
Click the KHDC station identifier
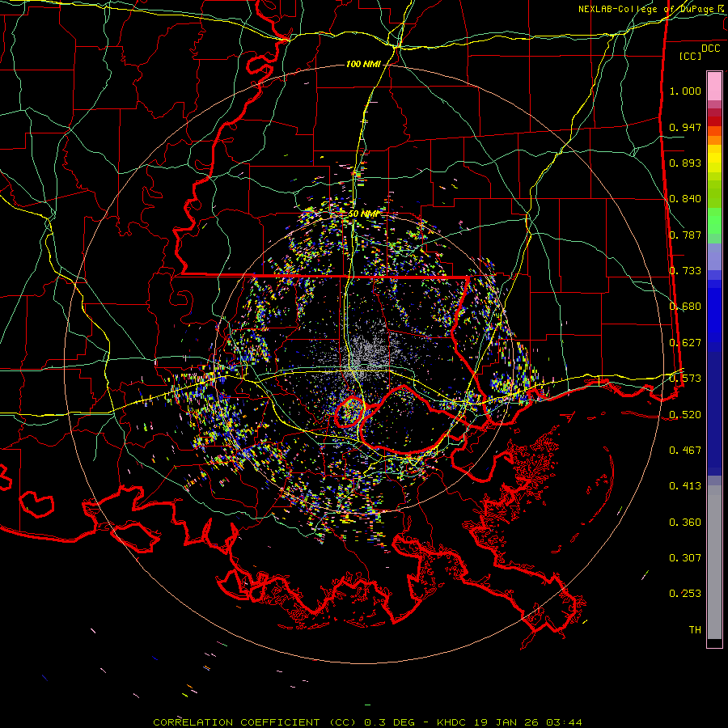[x=452, y=722]
